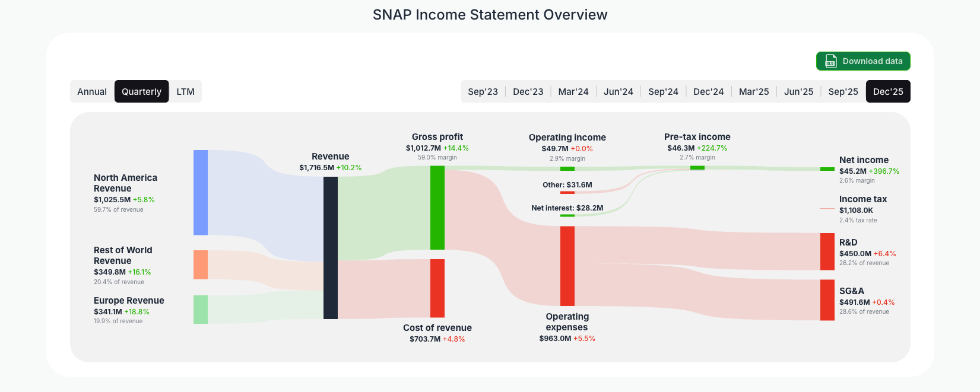Open the Sep'25 quarter
This screenshot has height=392, width=980.
843,91
